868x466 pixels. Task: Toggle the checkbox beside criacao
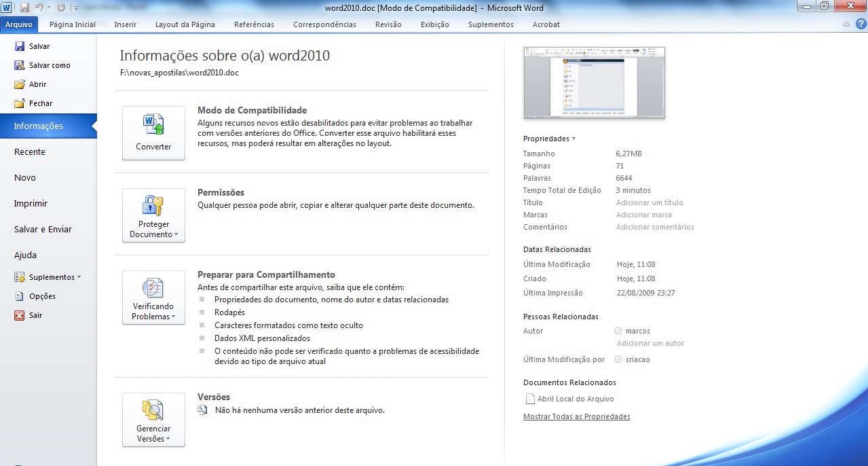tap(618, 359)
